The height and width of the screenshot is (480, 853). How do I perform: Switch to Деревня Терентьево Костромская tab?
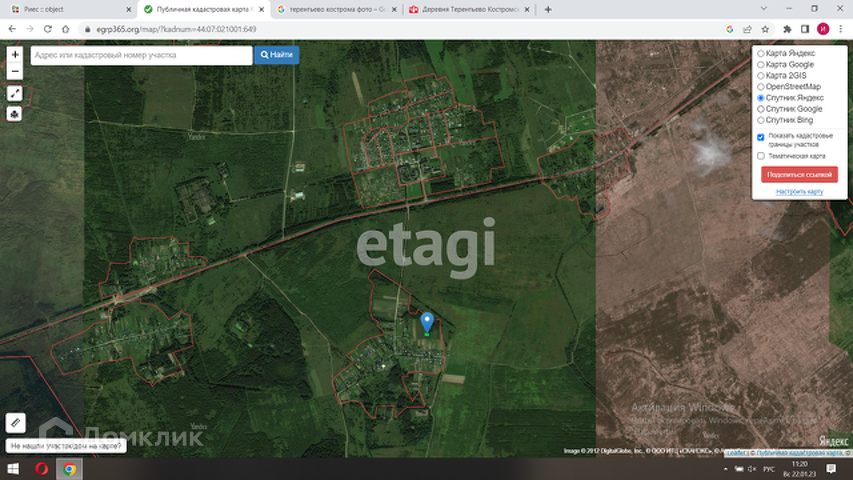coord(470,9)
